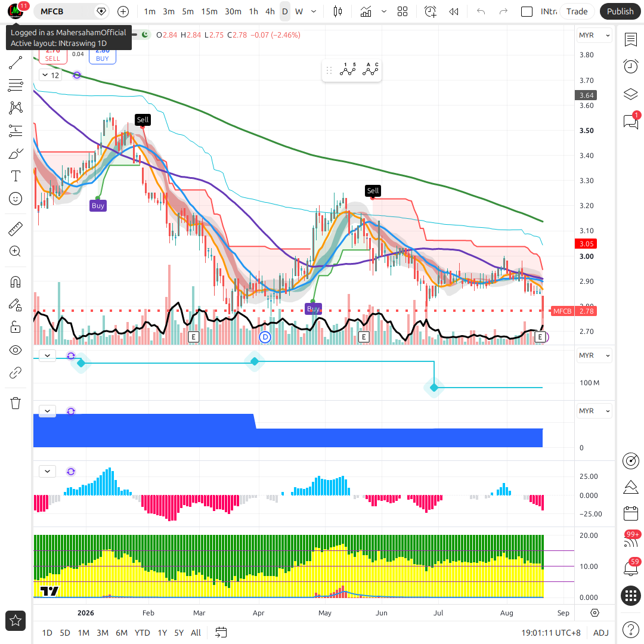This screenshot has width=644, height=644.
Task: Open the main chart MYR currency dropdown
Action: (594, 35)
